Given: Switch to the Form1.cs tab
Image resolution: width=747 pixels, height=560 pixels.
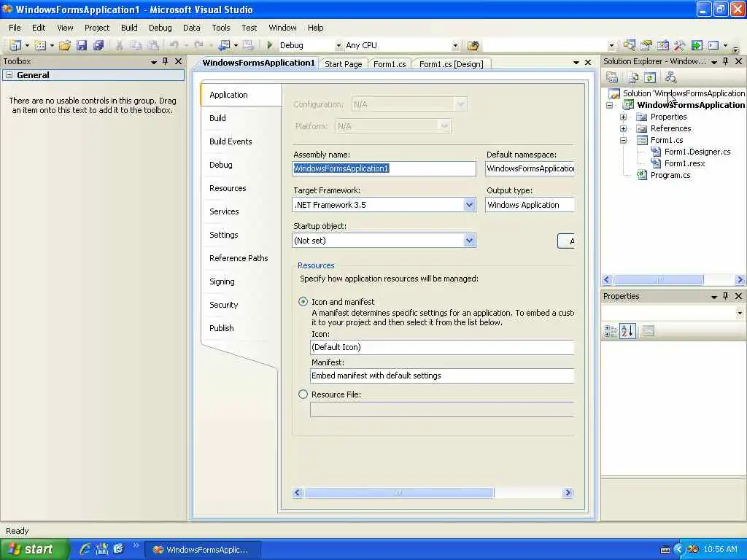Looking at the screenshot, I should click(390, 64).
